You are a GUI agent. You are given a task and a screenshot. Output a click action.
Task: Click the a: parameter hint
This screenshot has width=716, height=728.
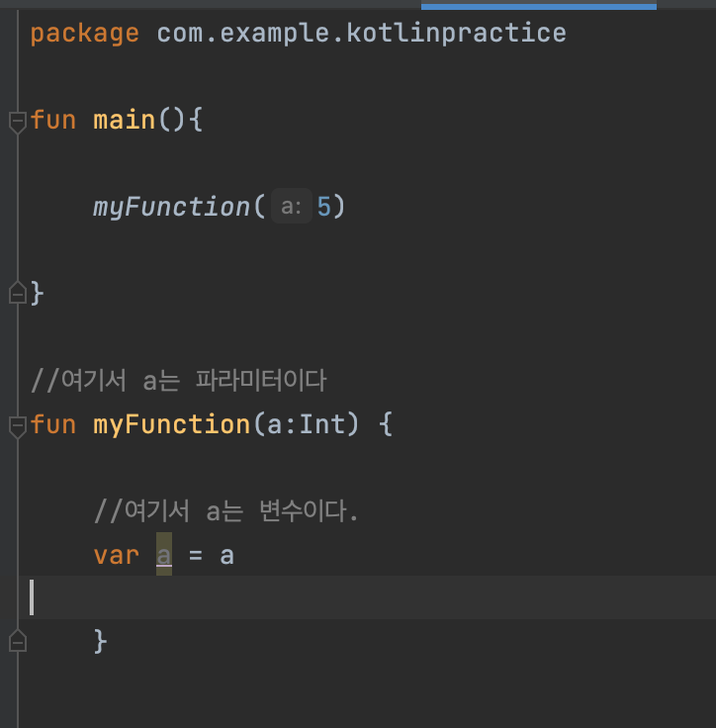(291, 206)
